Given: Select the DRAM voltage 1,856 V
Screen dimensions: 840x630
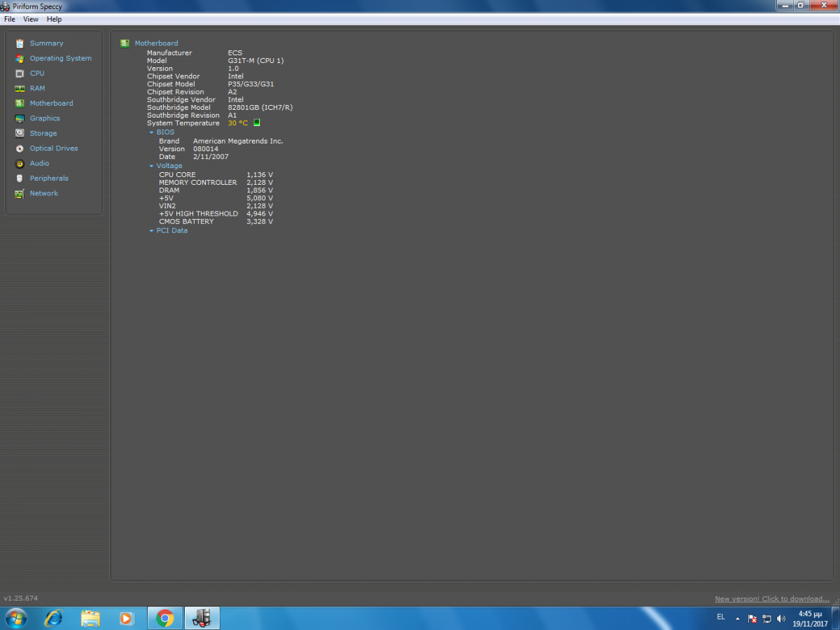Looking at the screenshot, I should 260,190.
